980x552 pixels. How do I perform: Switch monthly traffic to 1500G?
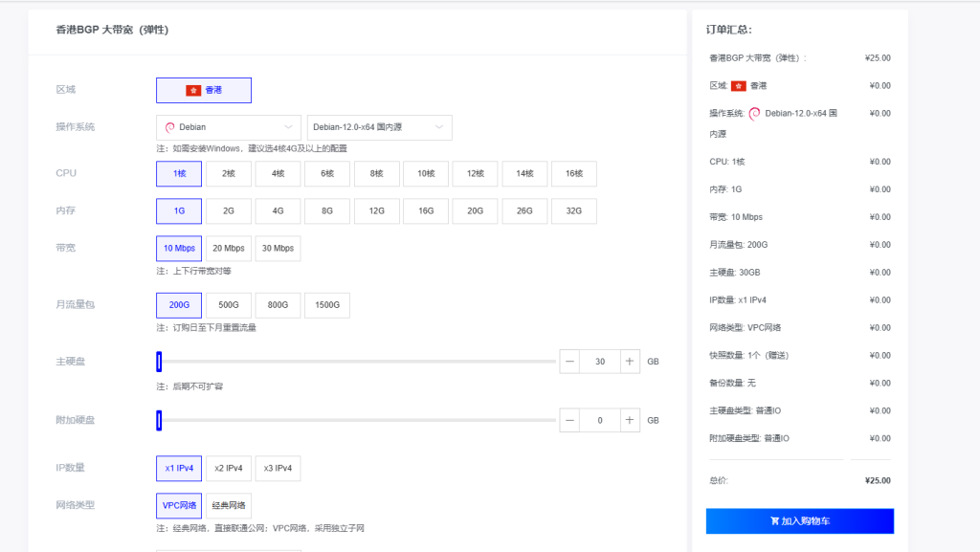(x=327, y=304)
